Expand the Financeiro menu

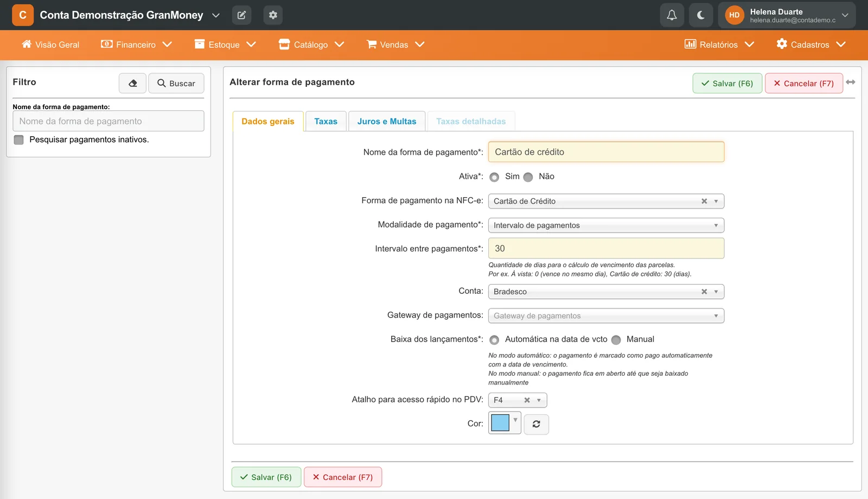tap(136, 45)
